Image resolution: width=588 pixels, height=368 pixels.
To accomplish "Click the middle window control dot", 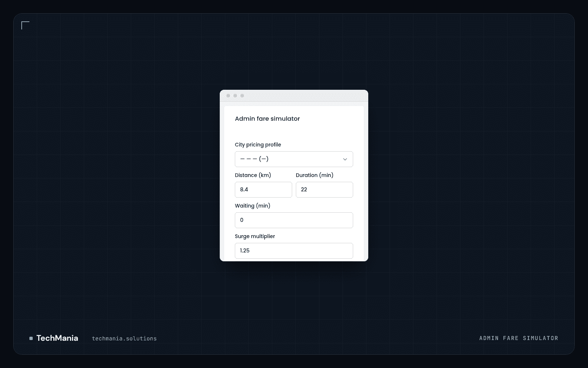I will click(235, 96).
